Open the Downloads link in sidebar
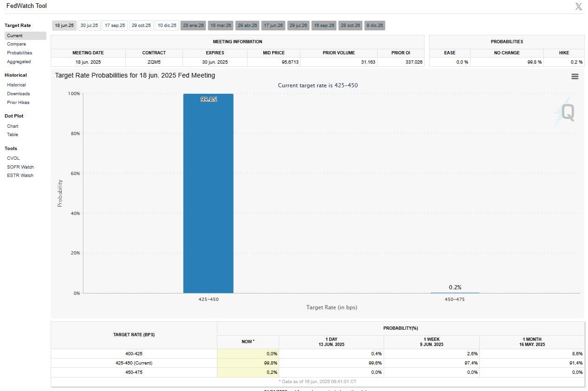This screenshot has height=391, width=588. [x=18, y=94]
